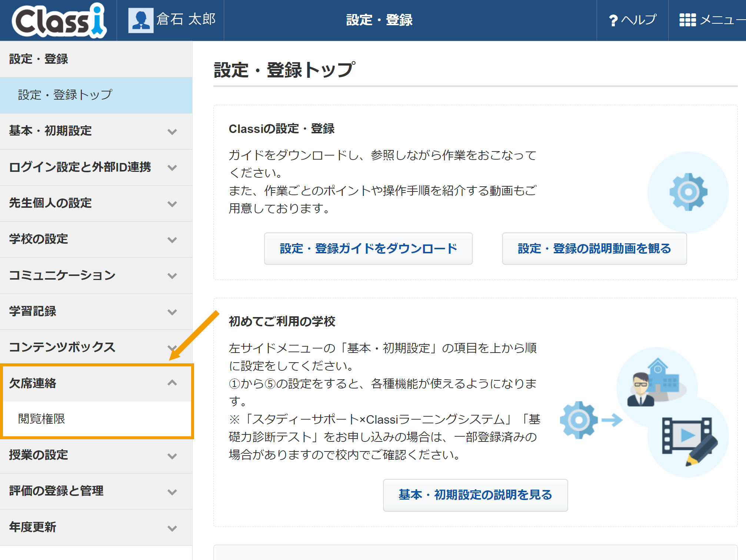746x560 pixels.
Task: Click 基本・初期設定の説明を見る button
Action: tap(475, 495)
